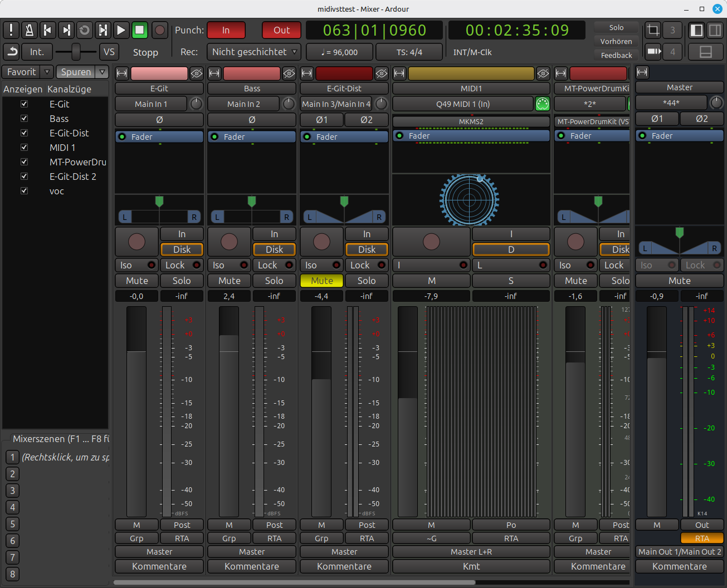Click the Bass channel gain fader

[229, 412]
